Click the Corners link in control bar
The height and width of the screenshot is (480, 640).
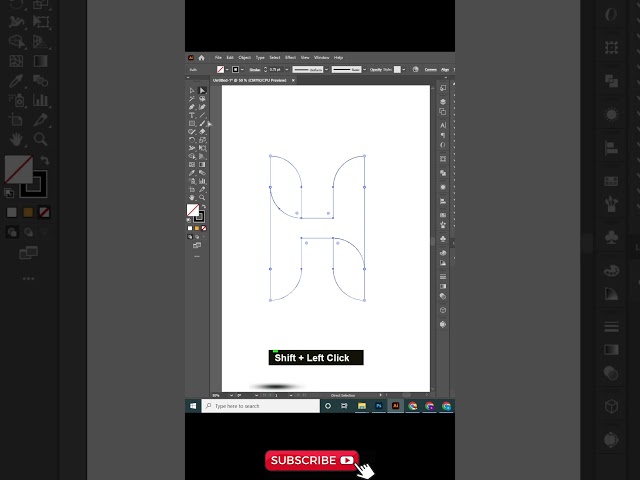pyautogui.click(x=431, y=70)
